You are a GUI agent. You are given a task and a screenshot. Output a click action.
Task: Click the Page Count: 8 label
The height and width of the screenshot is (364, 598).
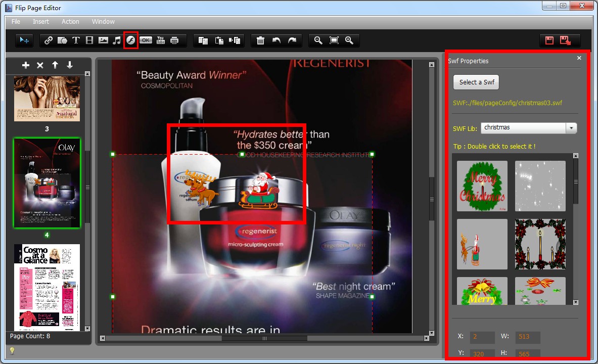tap(30, 336)
